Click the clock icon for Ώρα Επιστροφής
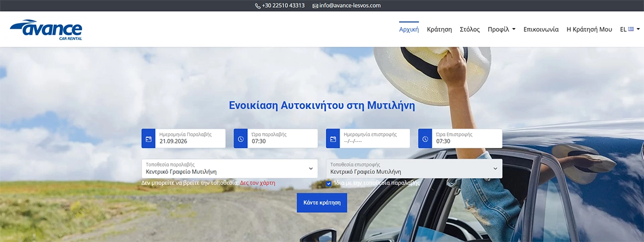The width and height of the screenshot is (644, 242). 425,139
